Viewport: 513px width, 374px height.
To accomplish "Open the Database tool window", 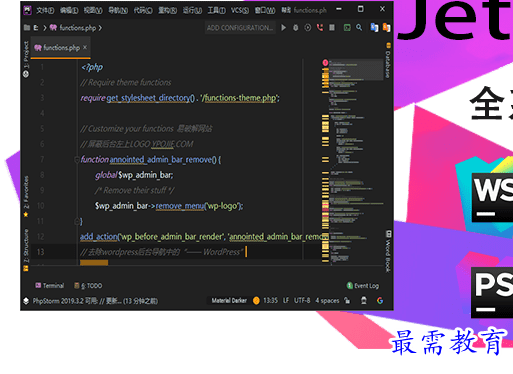I will [388, 61].
